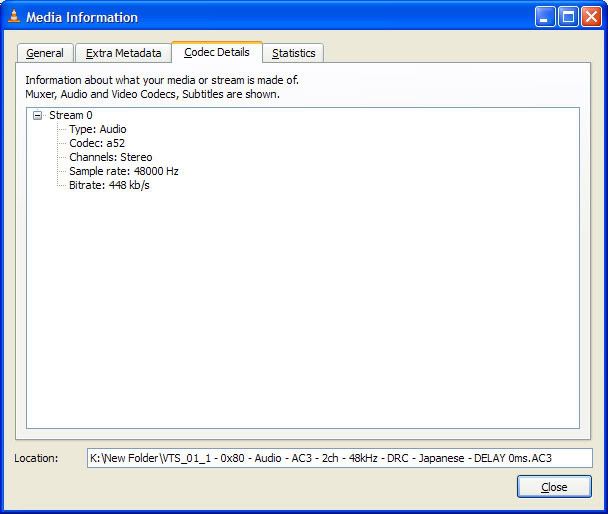Close the window using the red X

tap(591, 17)
